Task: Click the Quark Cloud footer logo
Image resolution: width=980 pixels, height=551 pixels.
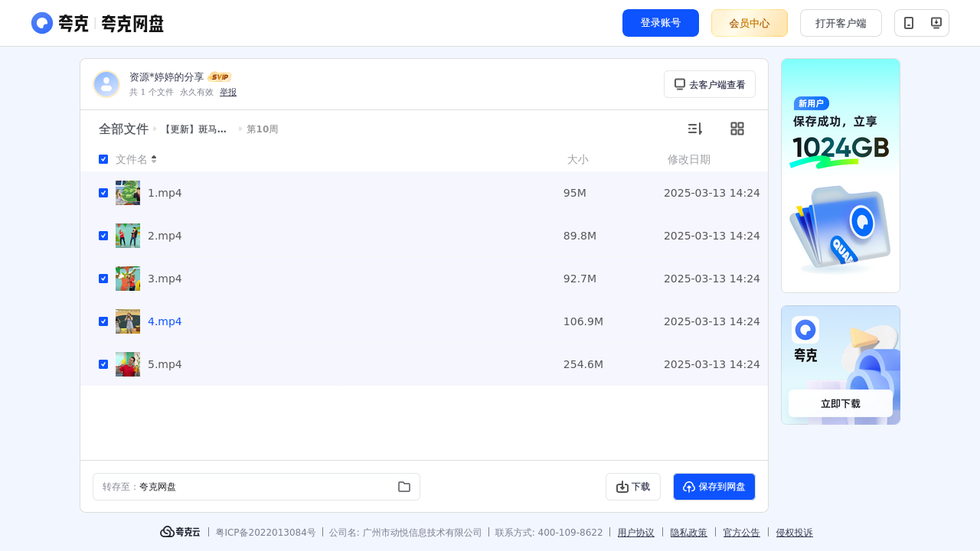Action: click(180, 532)
